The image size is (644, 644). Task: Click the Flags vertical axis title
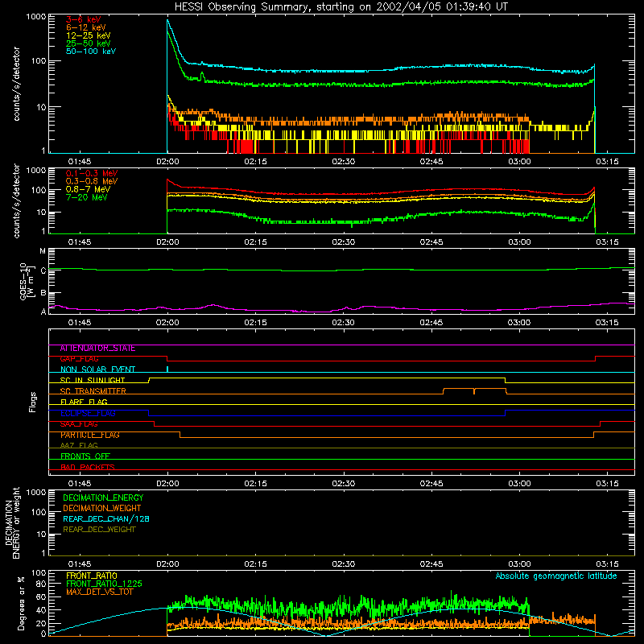(33, 402)
